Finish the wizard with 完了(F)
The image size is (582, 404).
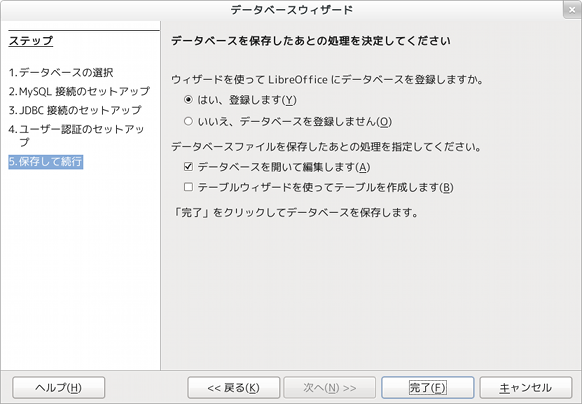coord(428,388)
